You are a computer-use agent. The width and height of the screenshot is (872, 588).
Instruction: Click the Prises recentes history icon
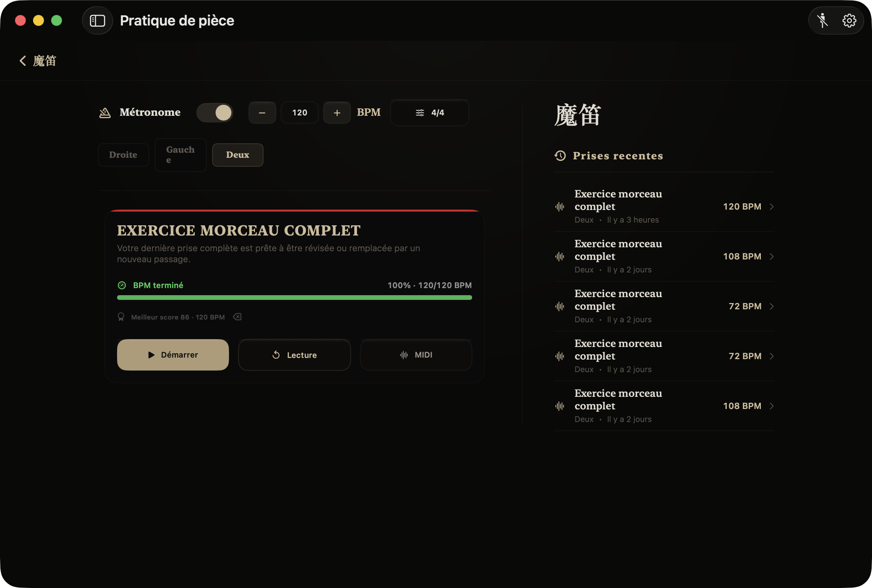[x=560, y=156]
